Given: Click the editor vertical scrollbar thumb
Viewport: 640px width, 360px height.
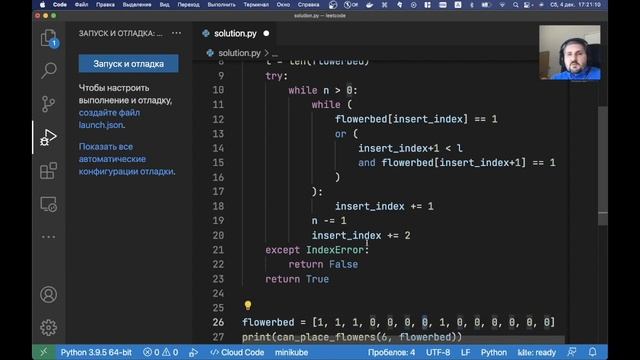Looking at the screenshot, I should tap(602, 165).
